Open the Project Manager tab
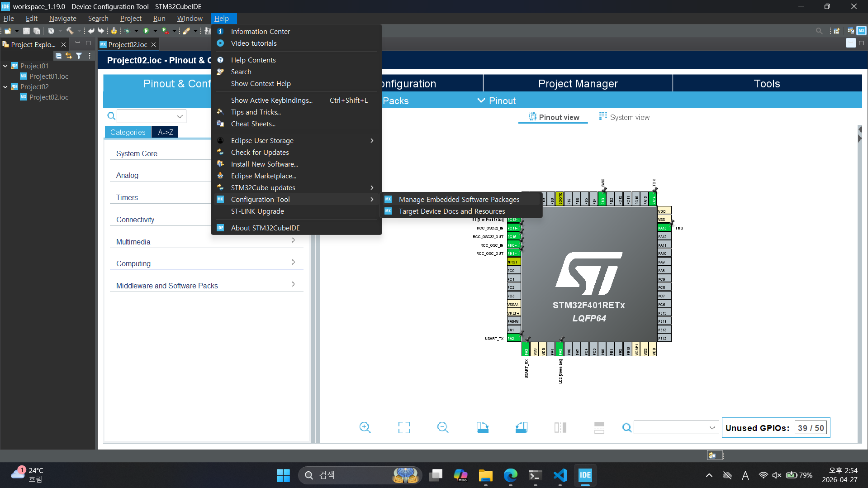The height and width of the screenshot is (488, 868). point(578,83)
